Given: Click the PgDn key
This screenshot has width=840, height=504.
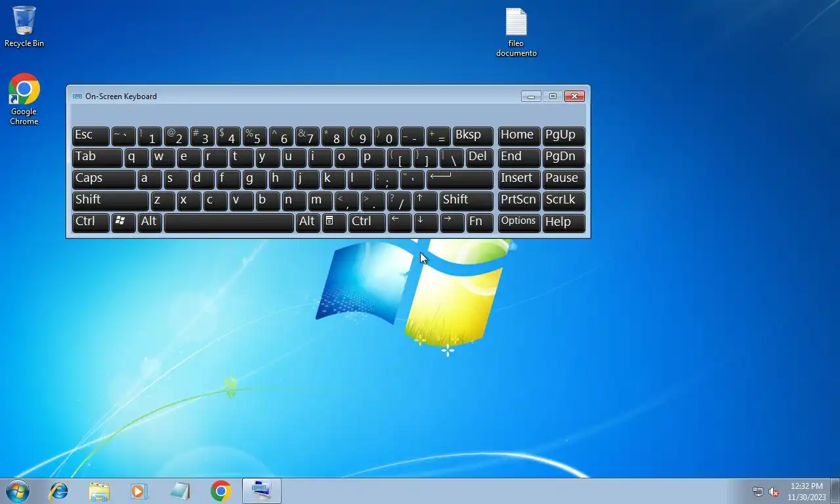Looking at the screenshot, I should [564, 157].
